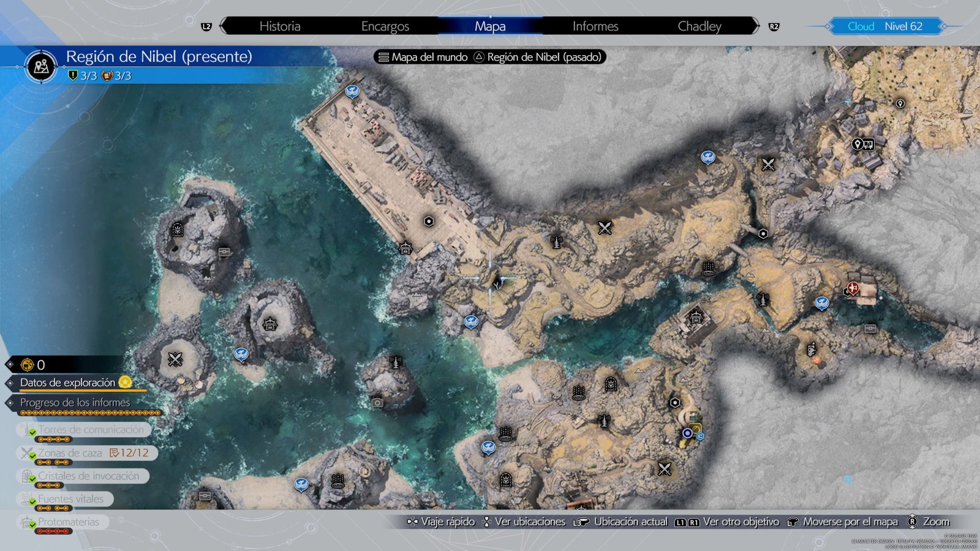Select the crossed swords below Cloud's marker
Image resolution: width=980 pixels, height=551 pixels.
click(x=665, y=469)
